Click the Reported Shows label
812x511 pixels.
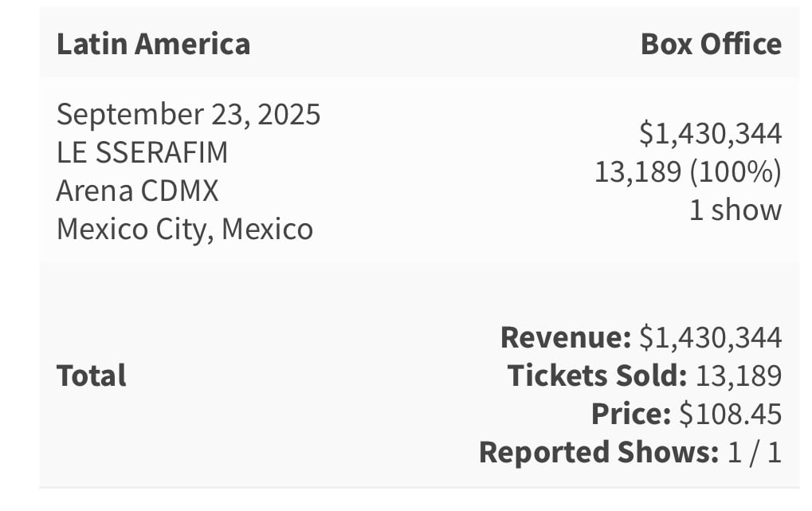click(599, 453)
